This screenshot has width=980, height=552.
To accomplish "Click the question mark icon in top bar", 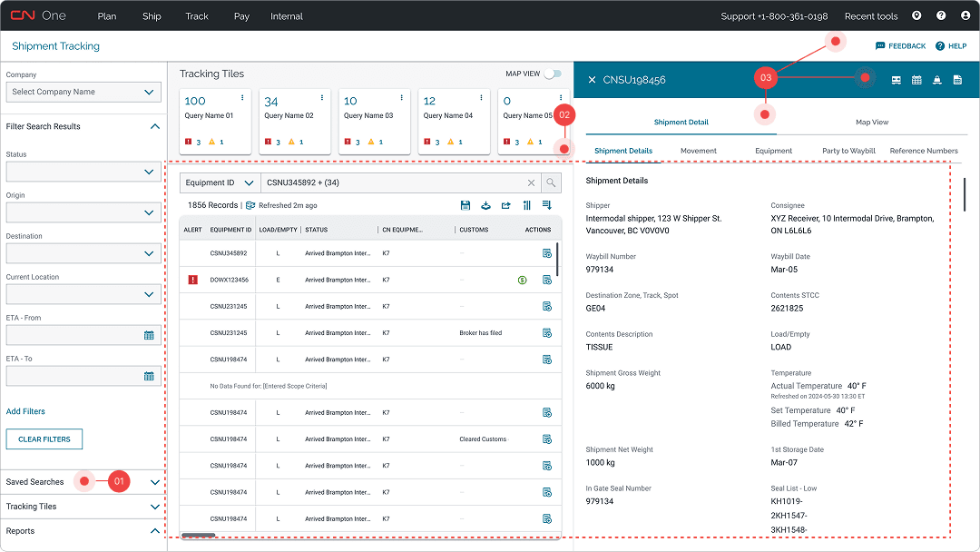I will 941,15.
